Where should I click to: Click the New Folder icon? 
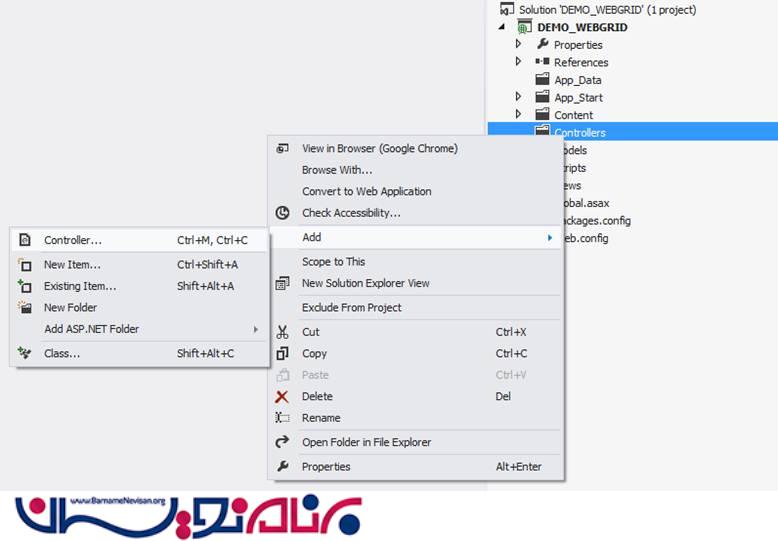tap(25, 308)
